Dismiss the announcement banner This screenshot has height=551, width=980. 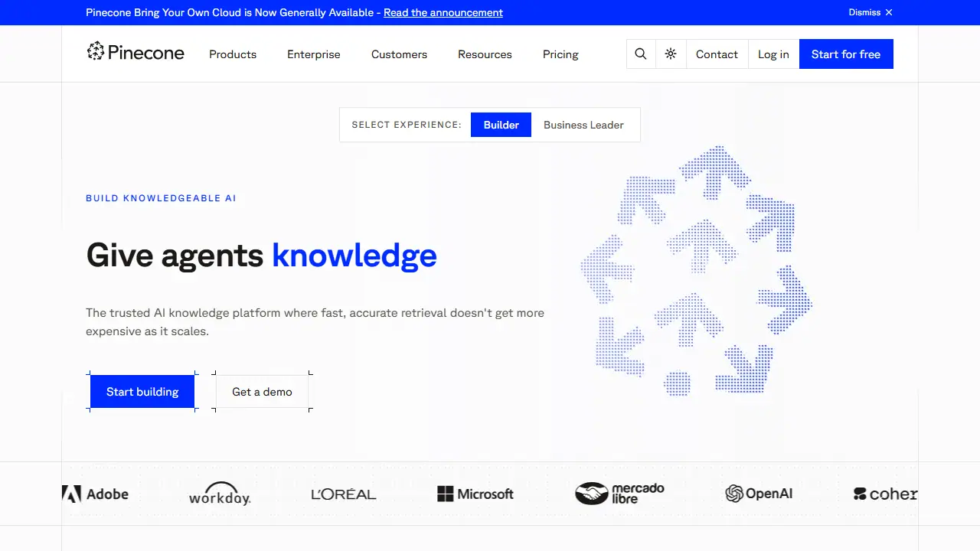click(x=871, y=12)
